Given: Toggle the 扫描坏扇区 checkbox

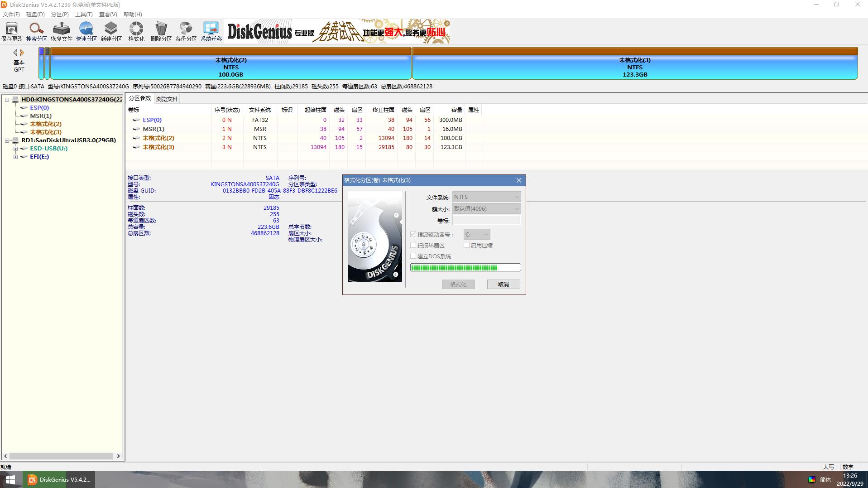Looking at the screenshot, I should click(x=413, y=245).
